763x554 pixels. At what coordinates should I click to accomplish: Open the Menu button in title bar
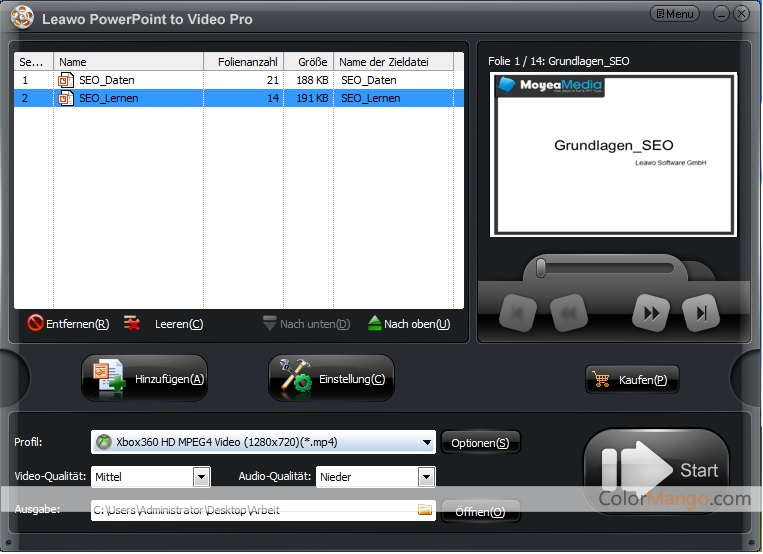674,14
